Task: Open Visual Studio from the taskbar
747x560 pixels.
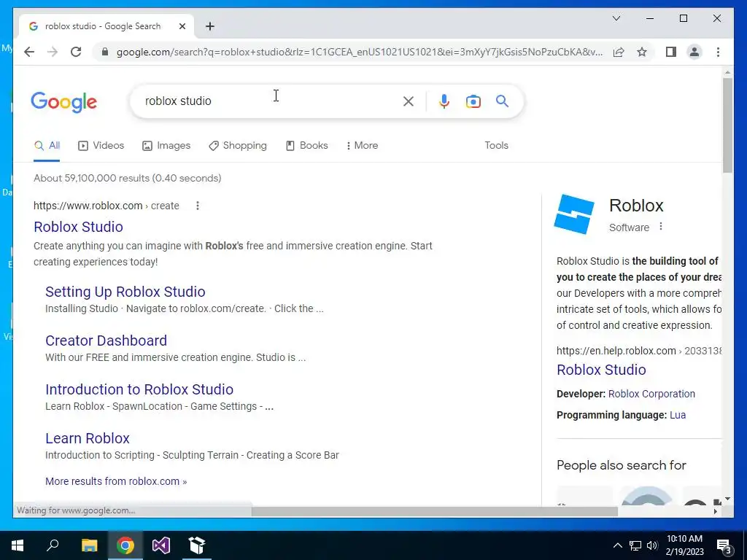Action: (x=161, y=545)
